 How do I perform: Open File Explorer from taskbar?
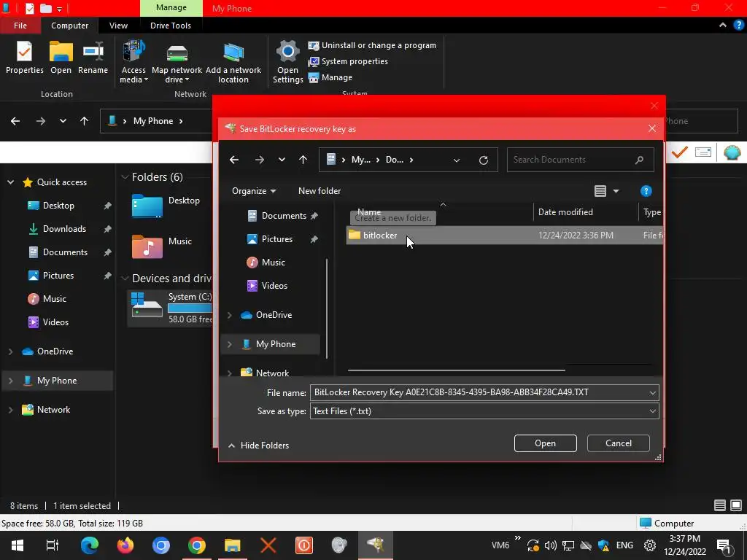(233, 545)
